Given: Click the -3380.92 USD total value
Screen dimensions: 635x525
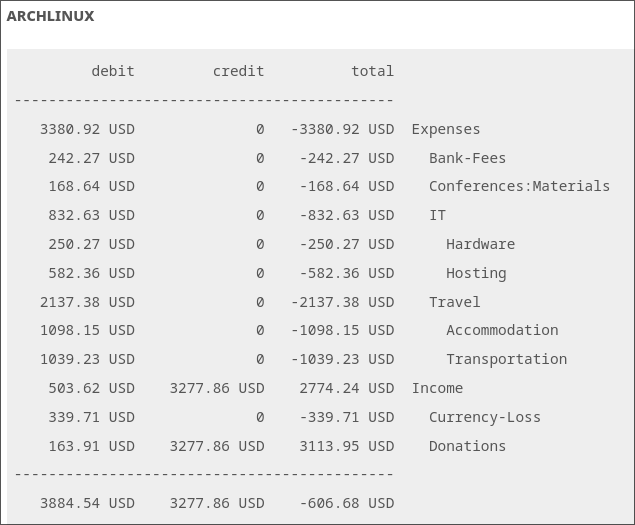Looking at the screenshot, I should tap(343, 130).
